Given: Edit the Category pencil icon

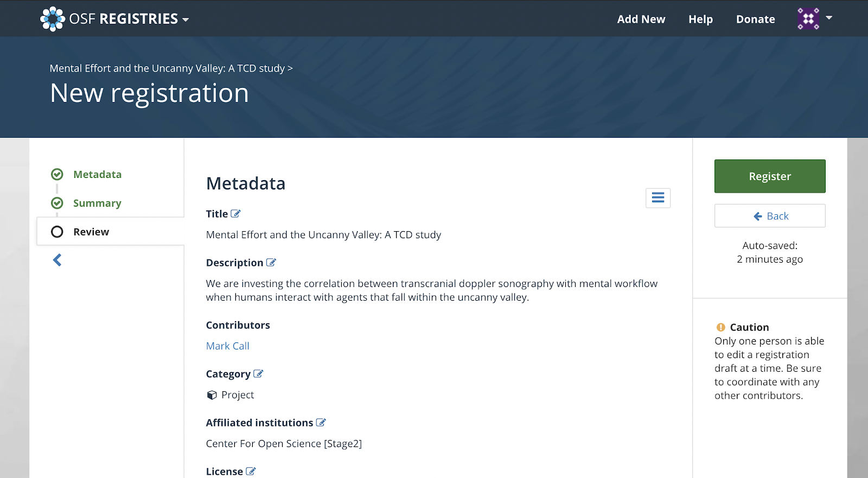Looking at the screenshot, I should coord(258,374).
